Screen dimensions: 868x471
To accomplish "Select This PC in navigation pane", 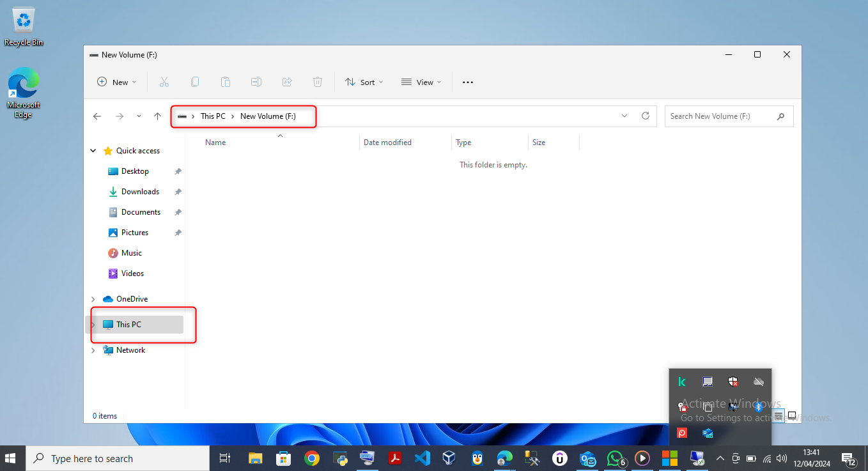I will (x=136, y=325).
